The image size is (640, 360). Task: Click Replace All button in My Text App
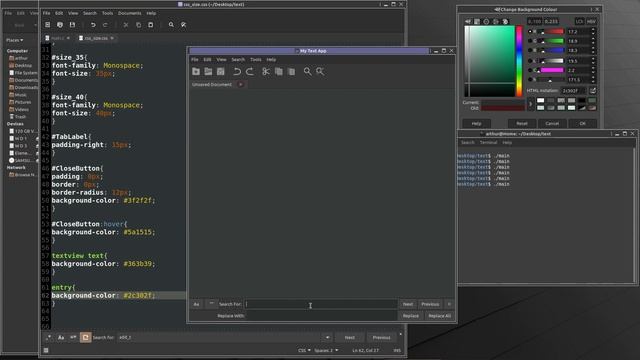[x=440, y=316]
